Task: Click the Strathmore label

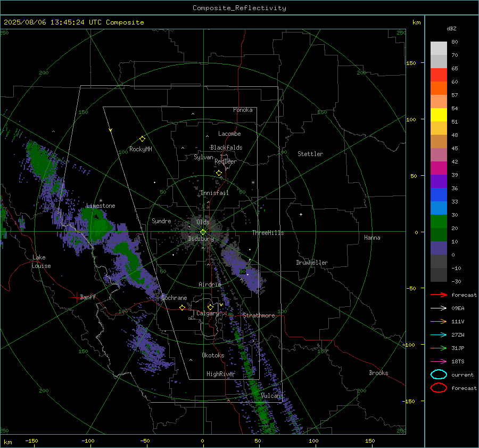Action: pyautogui.click(x=259, y=315)
